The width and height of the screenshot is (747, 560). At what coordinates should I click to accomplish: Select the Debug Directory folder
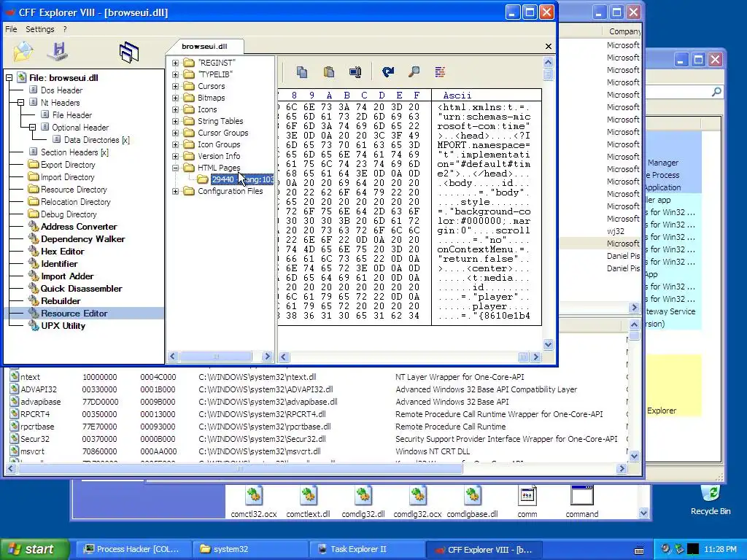68,214
